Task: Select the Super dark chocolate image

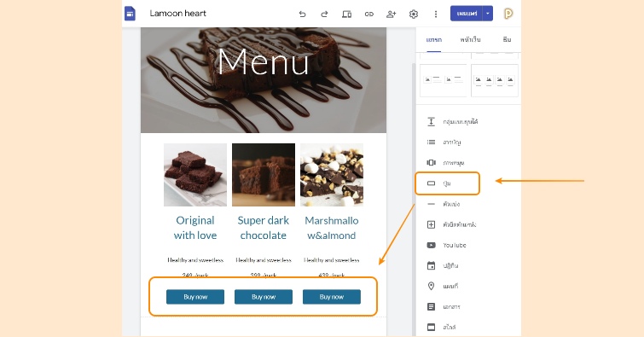Action: (x=264, y=175)
